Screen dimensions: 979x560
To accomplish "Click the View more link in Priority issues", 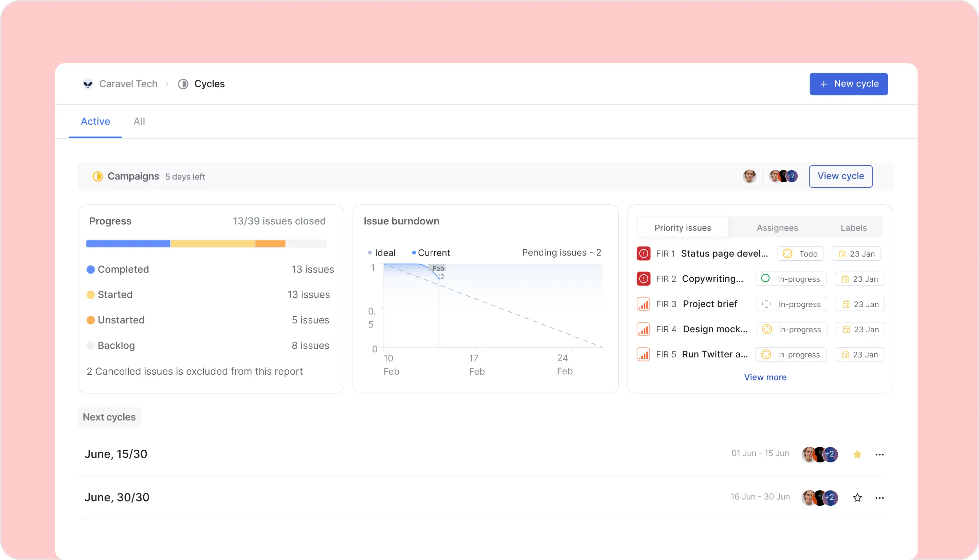I will (x=765, y=377).
